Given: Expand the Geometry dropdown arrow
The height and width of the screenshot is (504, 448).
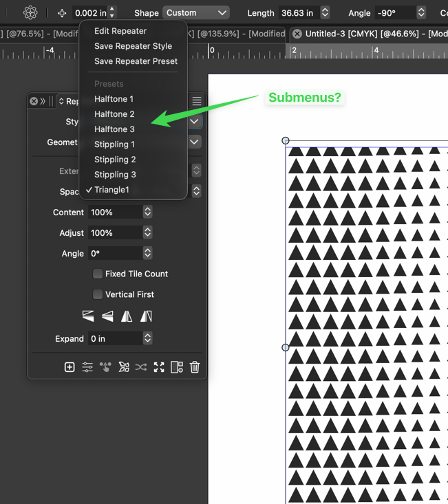Looking at the screenshot, I should click(195, 142).
